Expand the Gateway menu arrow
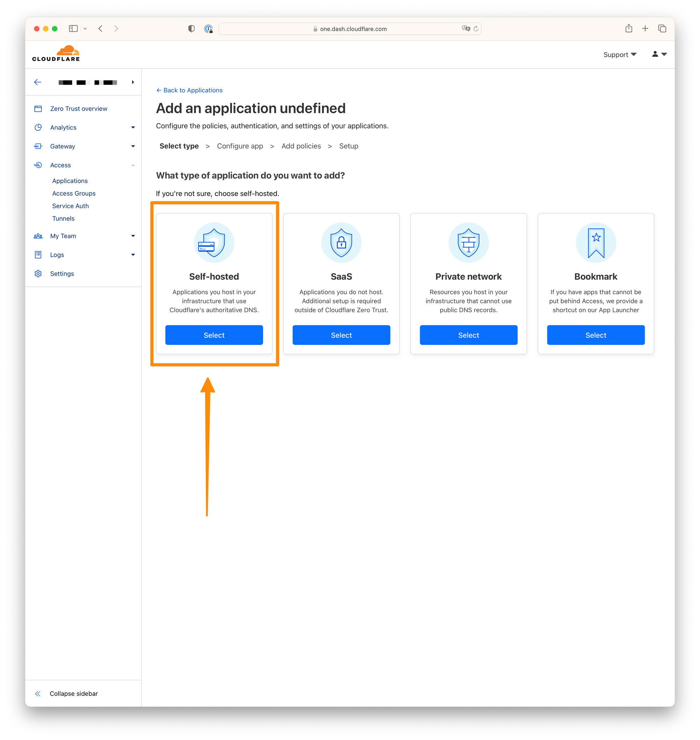The height and width of the screenshot is (740, 700). point(133,146)
